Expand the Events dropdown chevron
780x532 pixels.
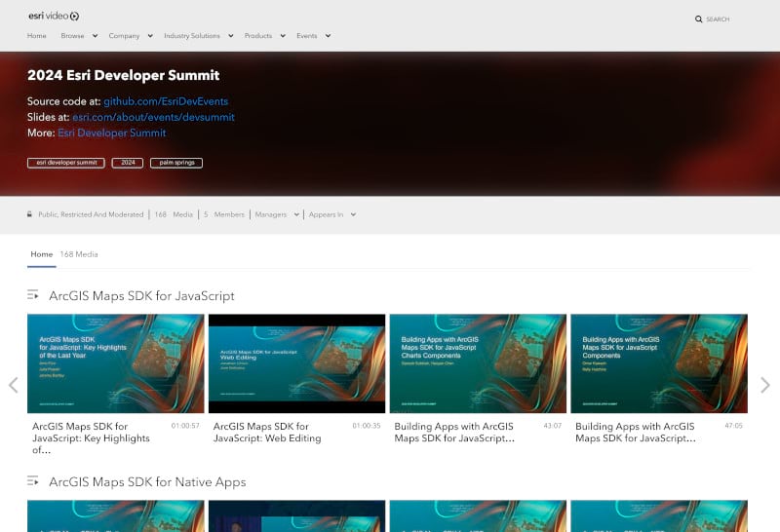click(329, 36)
